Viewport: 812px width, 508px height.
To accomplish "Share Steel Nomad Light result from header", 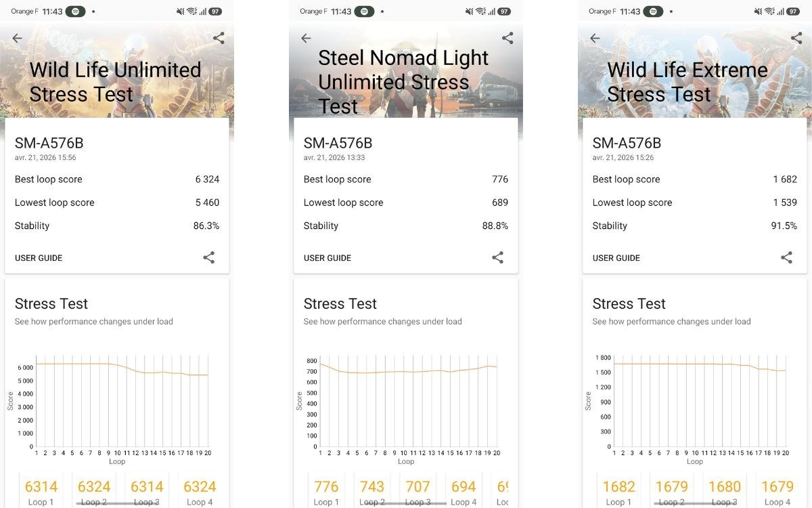I will 507,39.
